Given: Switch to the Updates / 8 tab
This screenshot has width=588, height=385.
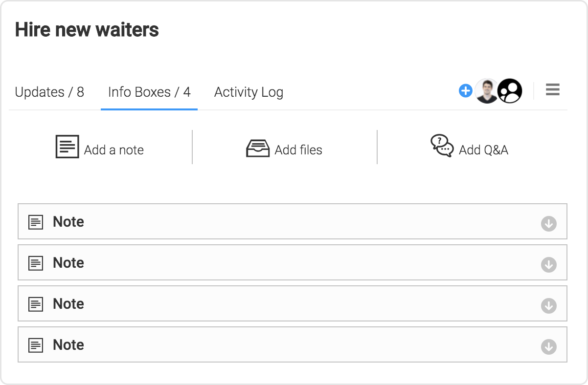Looking at the screenshot, I should pos(49,92).
